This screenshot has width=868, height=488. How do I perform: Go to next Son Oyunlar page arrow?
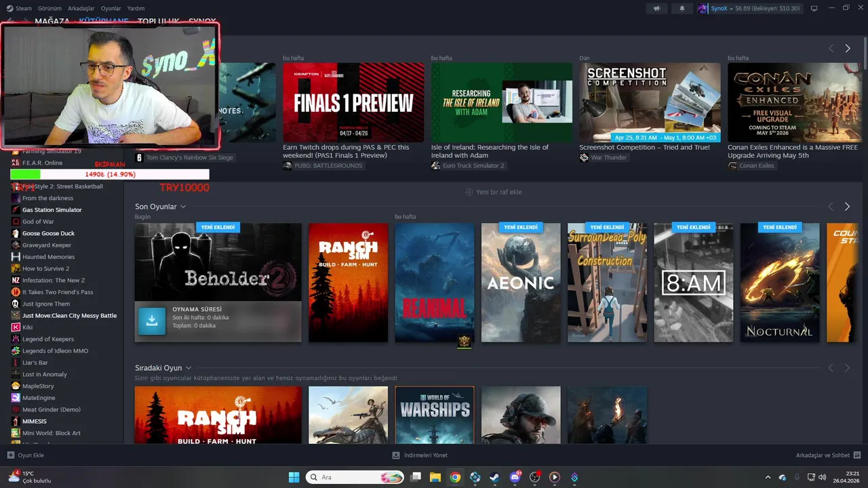pos(847,206)
